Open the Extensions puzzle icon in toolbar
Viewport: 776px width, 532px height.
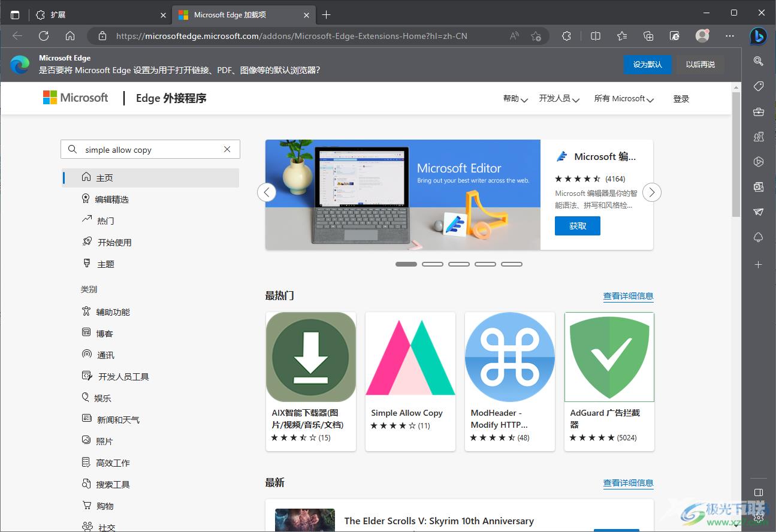567,36
